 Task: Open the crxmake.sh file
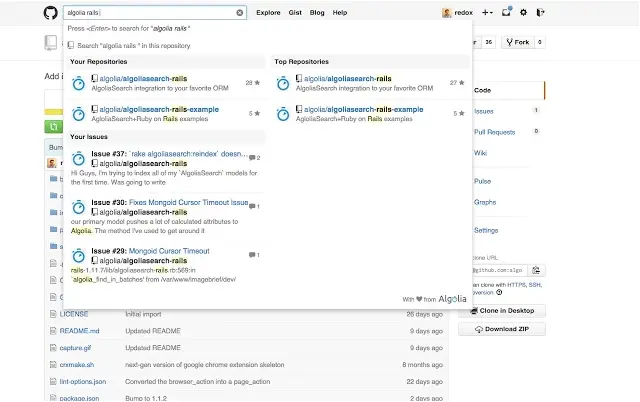77,365
